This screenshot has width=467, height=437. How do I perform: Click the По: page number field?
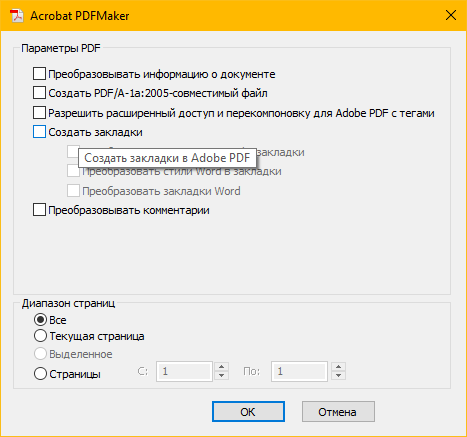(299, 371)
